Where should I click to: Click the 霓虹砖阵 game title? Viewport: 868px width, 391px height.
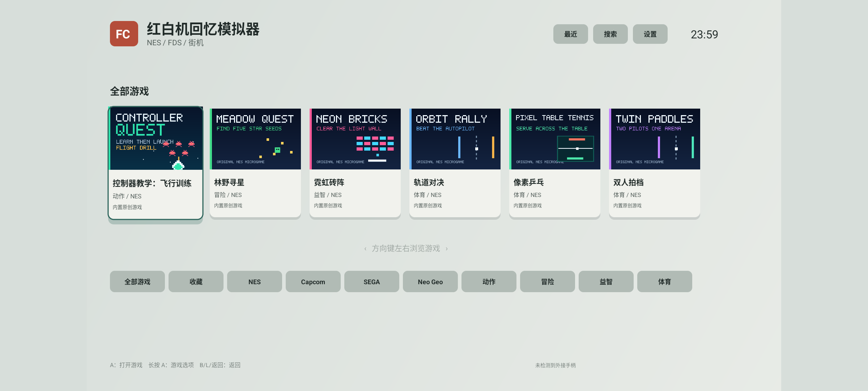(x=329, y=182)
